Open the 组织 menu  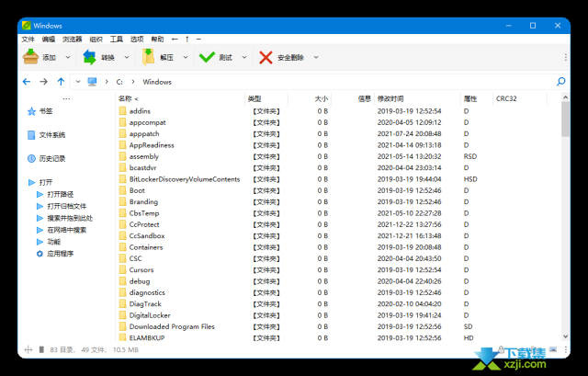pos(96,39)
